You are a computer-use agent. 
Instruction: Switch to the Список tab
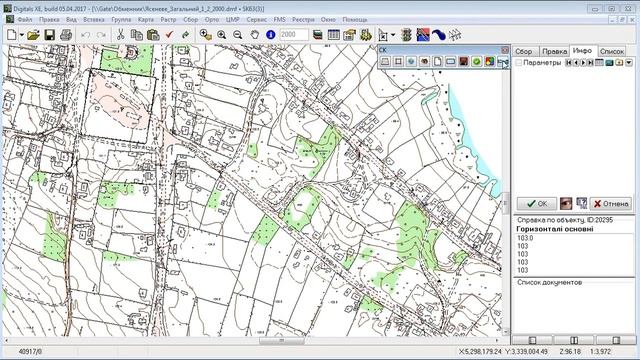(x=612, y=51)
